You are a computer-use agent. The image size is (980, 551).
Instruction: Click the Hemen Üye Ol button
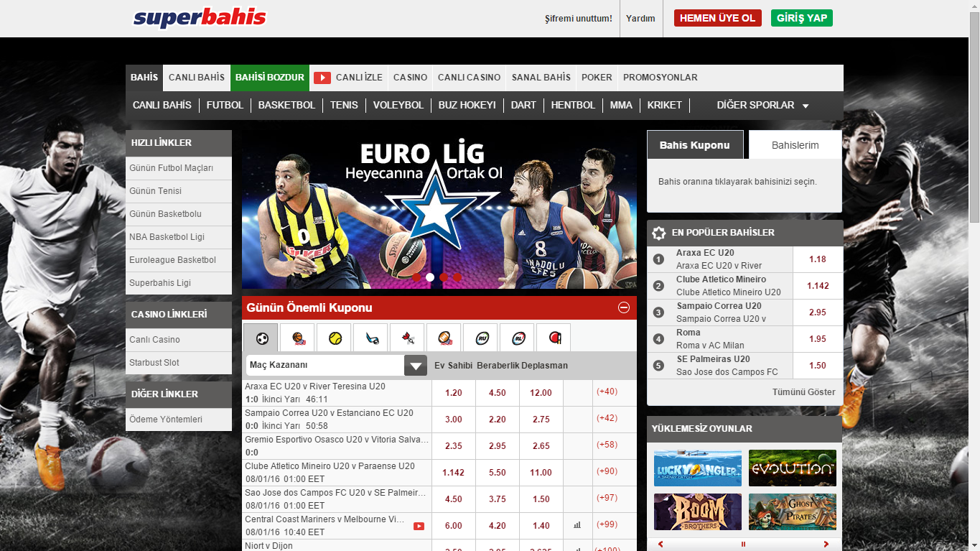pyautogui.click(x=717, y=18)
